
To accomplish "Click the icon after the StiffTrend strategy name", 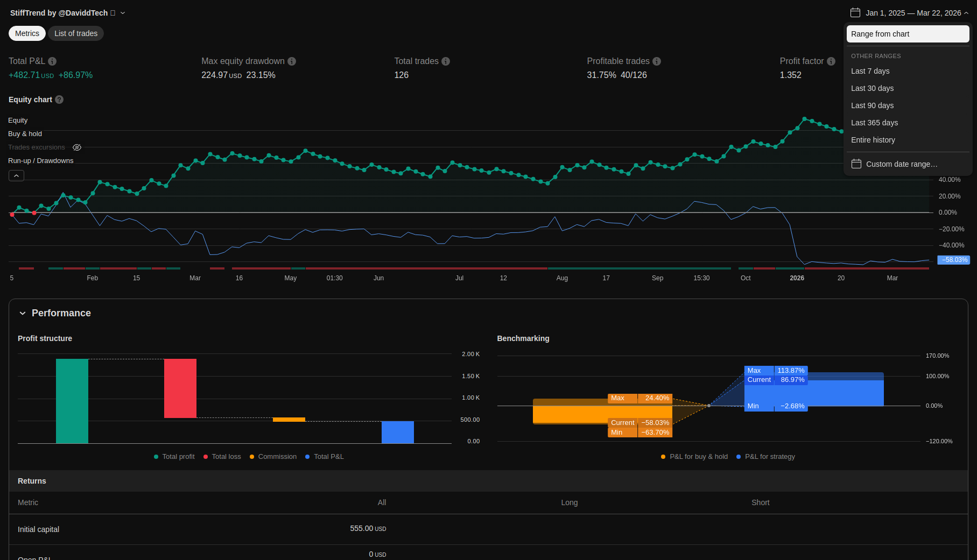I will click(x=113, y=13).
